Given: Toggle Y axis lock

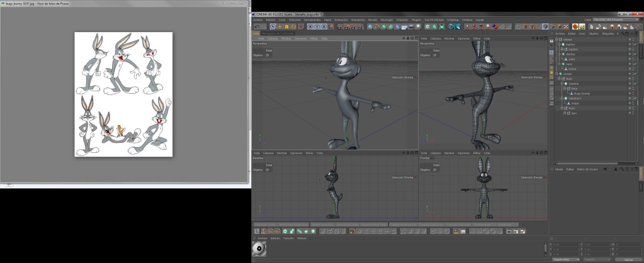Looking at the screenshot, I should (317, 26).
